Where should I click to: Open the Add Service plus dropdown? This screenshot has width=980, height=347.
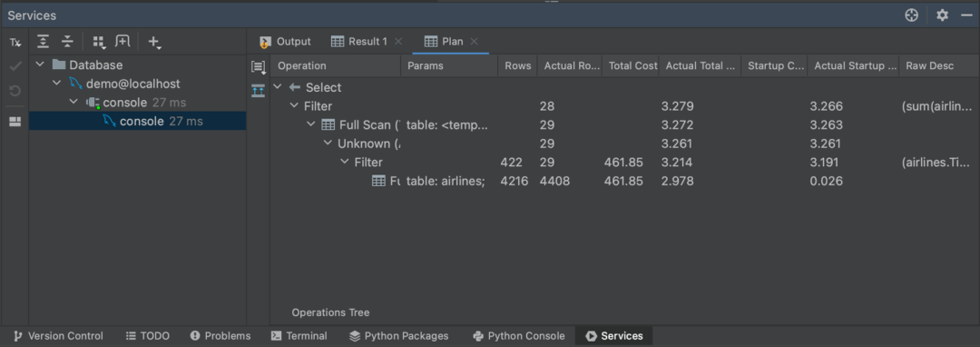(x=154, y=42)
